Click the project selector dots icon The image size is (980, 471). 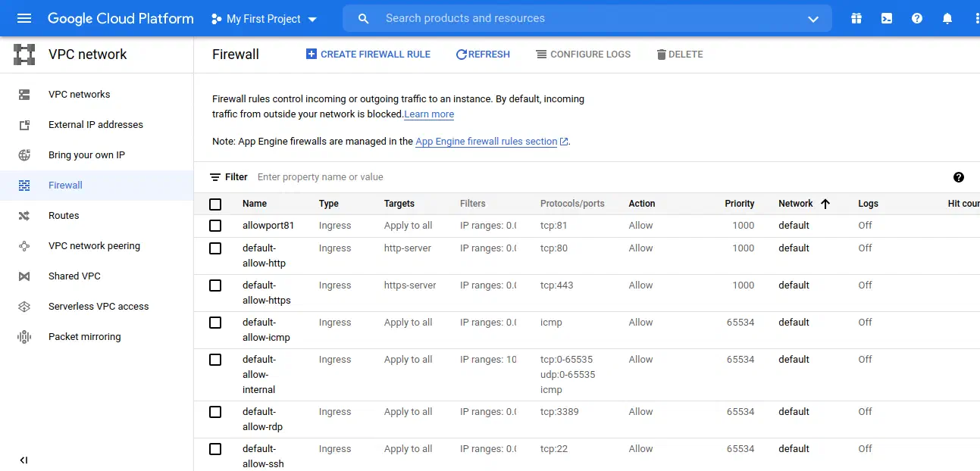217,19
